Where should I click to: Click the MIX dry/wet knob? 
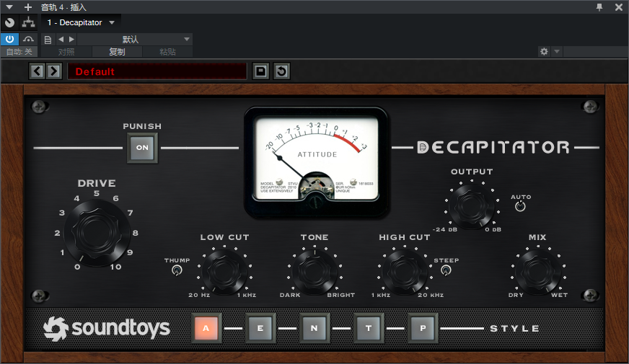pyautogui.click(x=538, y=272)
